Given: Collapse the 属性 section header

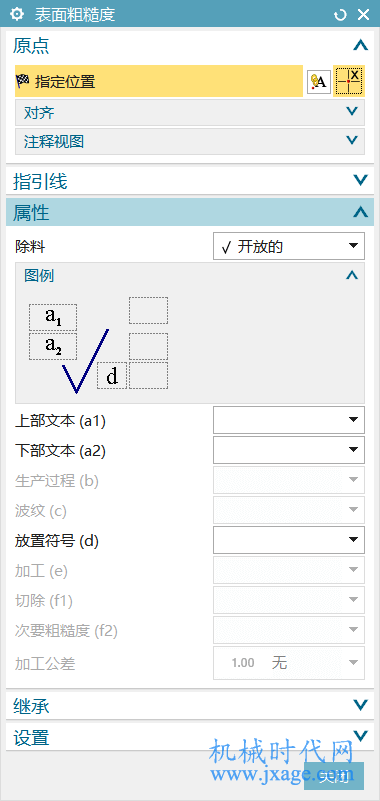Looking at the screenshot, I should tap(190, 213).
